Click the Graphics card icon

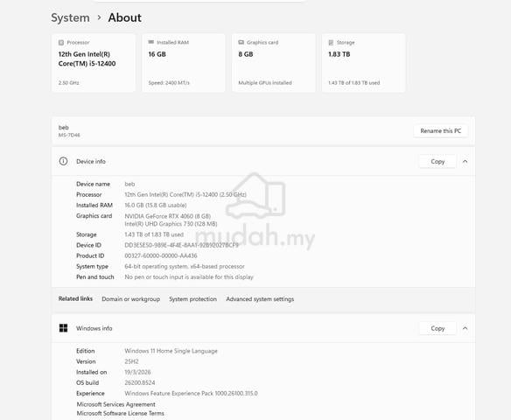pyautogui.click(x=241, y=42)
